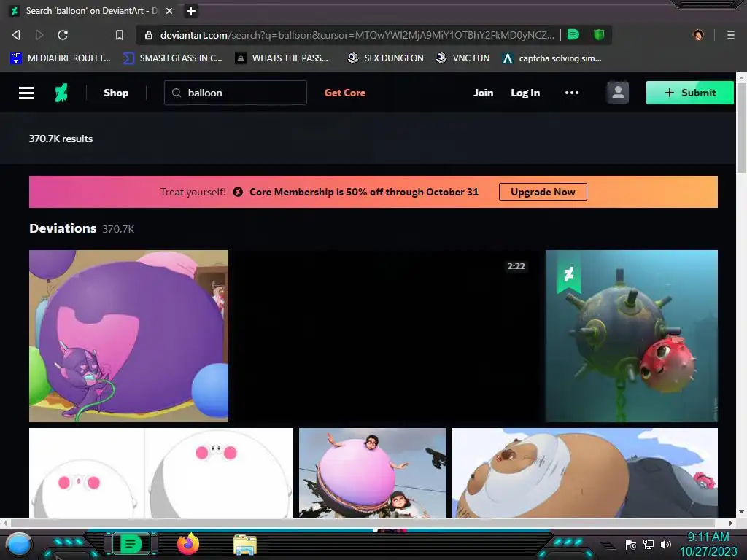
Task: Open the pink inflated character artwork
Action: pyautogui.click(x=373, y=472)
